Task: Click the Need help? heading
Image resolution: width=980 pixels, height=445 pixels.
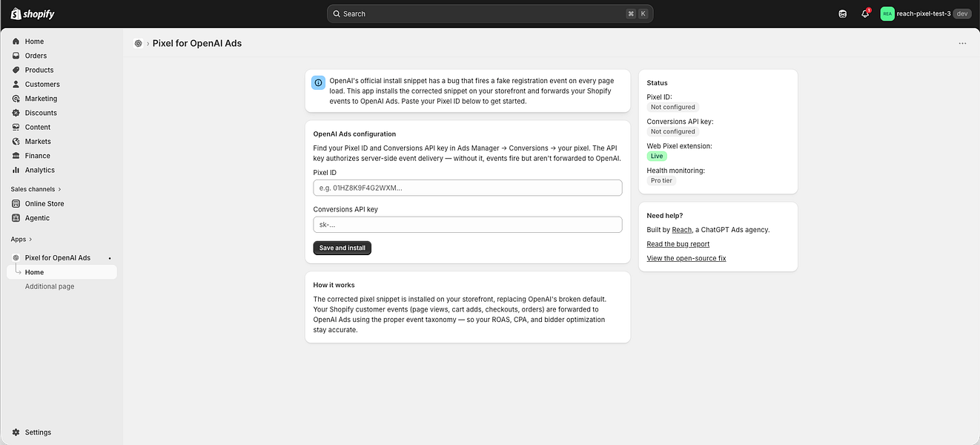Action: (x=665, y=216)
